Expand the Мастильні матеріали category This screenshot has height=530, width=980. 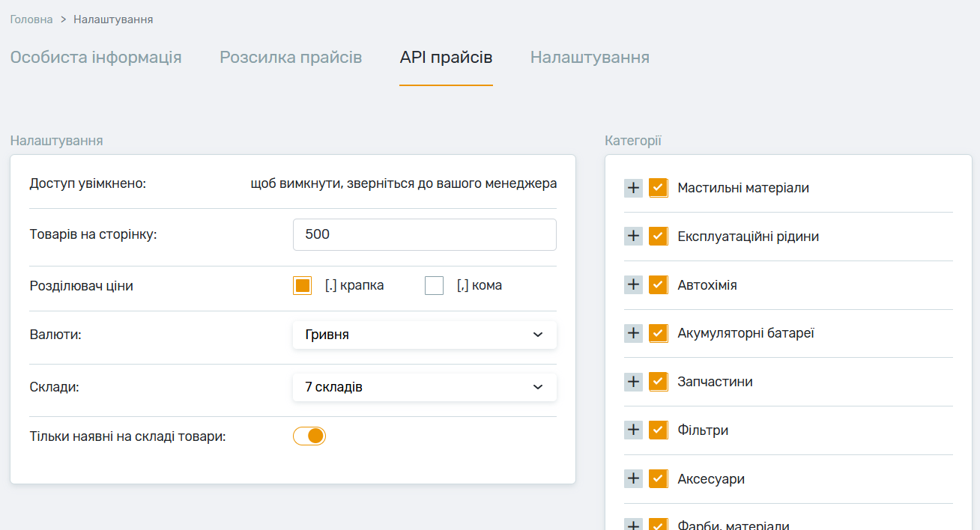click(633, 188)
